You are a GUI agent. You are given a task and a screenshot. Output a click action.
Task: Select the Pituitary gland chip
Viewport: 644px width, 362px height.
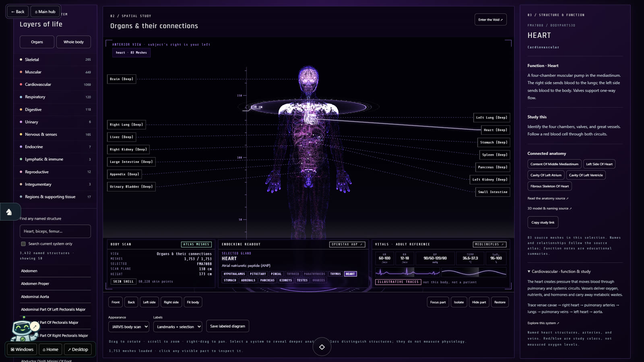click(x=258, y=274)
